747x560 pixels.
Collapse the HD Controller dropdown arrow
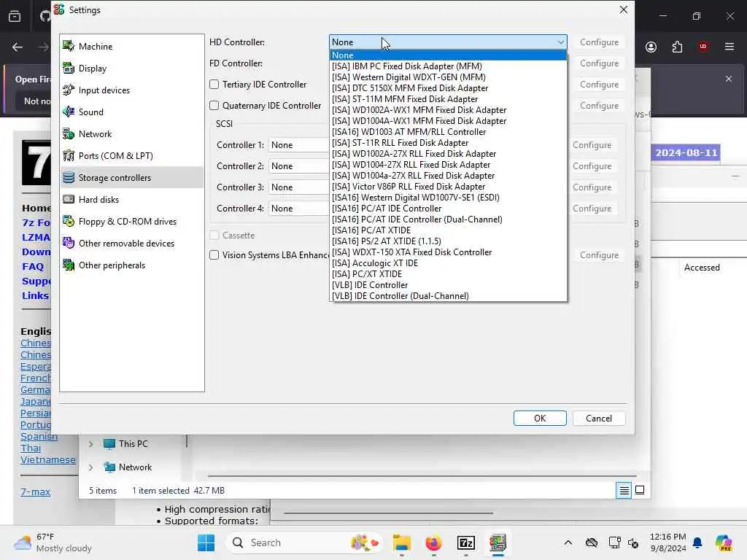[560, 42]
